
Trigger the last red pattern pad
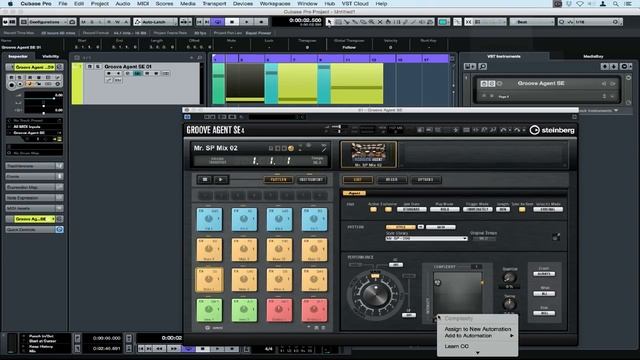[x=314, y=310]
